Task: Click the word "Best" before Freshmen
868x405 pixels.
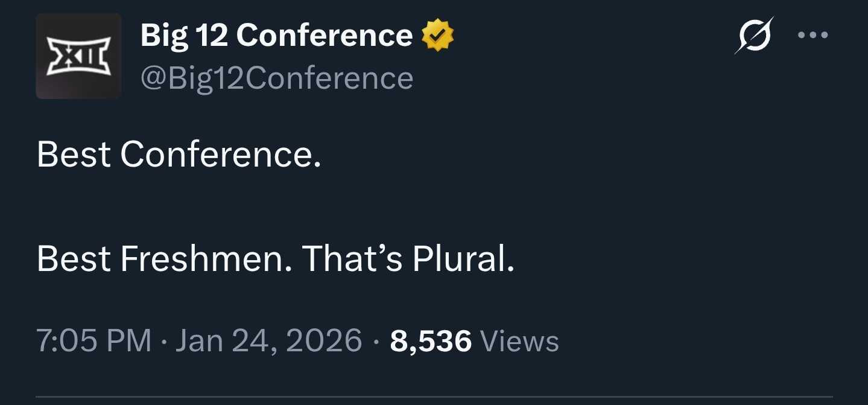Action: (x=74, y=259)
